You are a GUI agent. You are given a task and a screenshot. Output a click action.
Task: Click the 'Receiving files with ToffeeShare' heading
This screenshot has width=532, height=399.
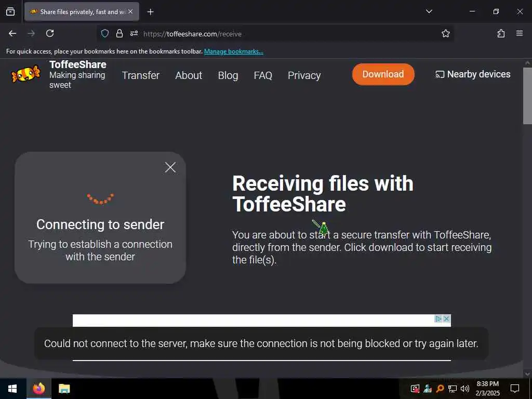click(x=323, y=194)
